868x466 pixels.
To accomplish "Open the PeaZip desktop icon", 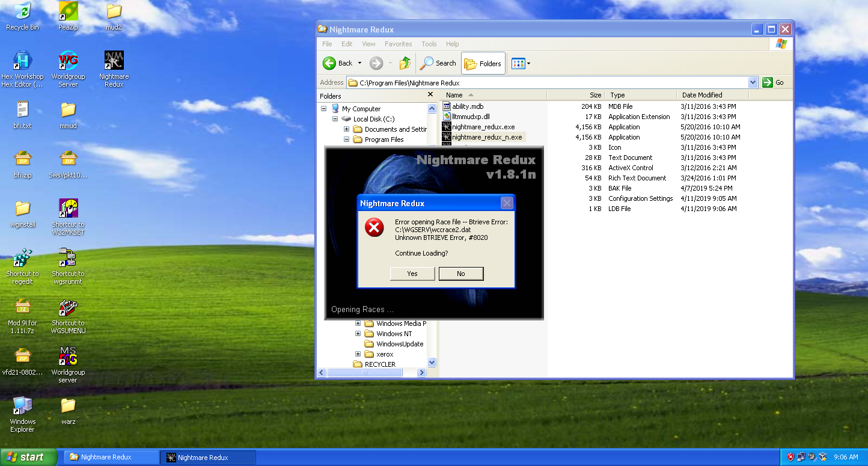I will coord(68,11).
